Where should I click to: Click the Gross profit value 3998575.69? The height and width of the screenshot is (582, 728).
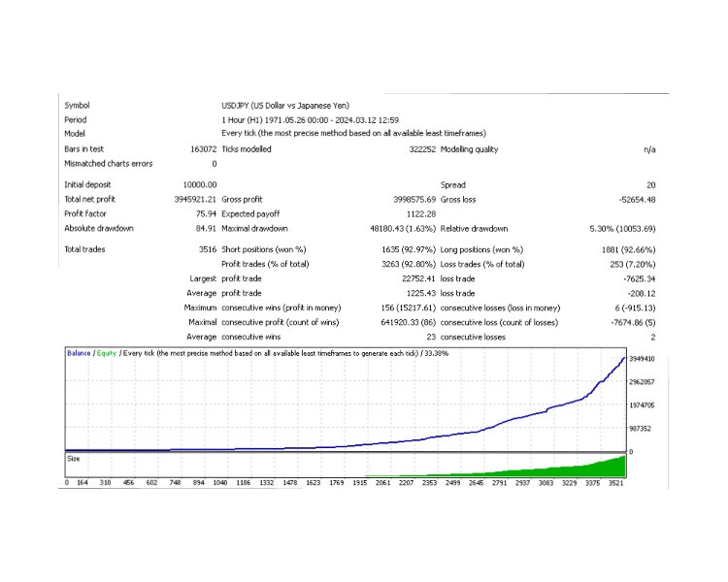(414, 200)
